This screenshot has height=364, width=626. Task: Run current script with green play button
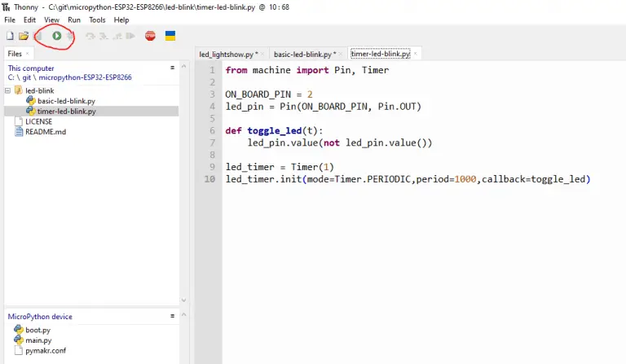56,36
